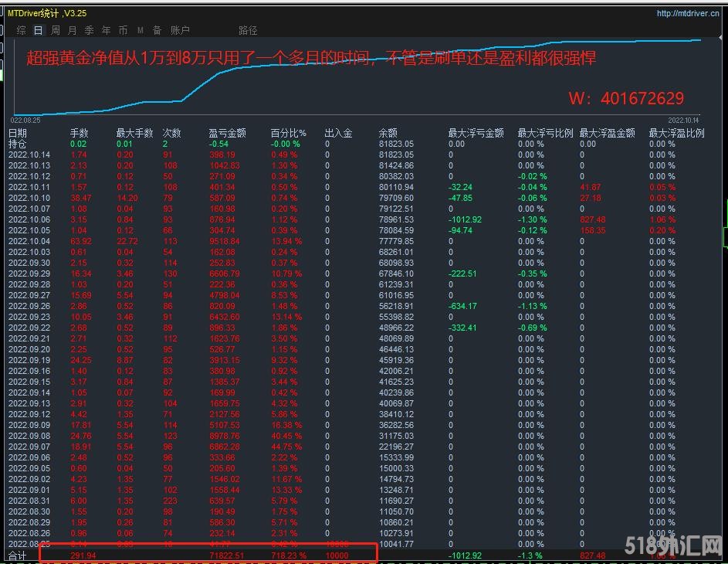Select the 2022.09.08 date row
Screen dimensions: 728x564
click(x=29, y=436)
